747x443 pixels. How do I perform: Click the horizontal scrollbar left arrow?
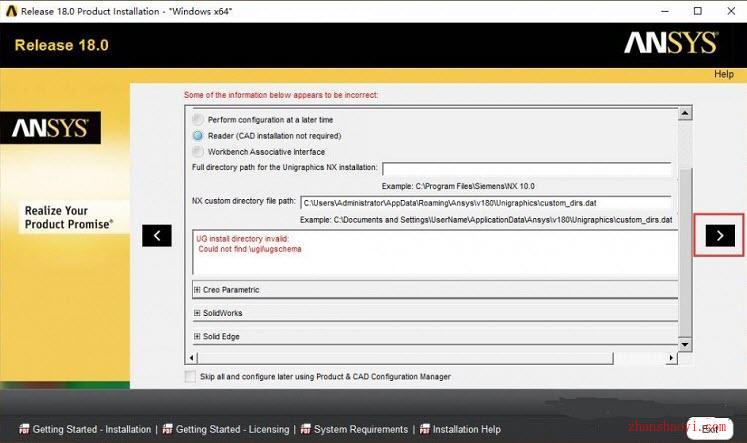[192, 358]
